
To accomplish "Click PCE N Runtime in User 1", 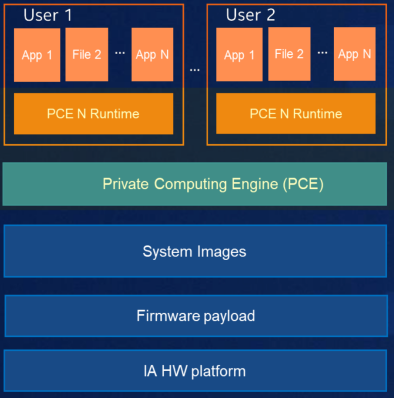I will click(93, 114).
